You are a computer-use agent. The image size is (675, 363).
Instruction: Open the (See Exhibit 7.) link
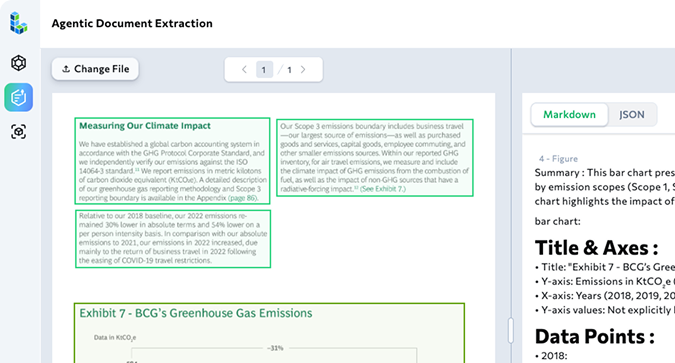[x=383, y=189]
